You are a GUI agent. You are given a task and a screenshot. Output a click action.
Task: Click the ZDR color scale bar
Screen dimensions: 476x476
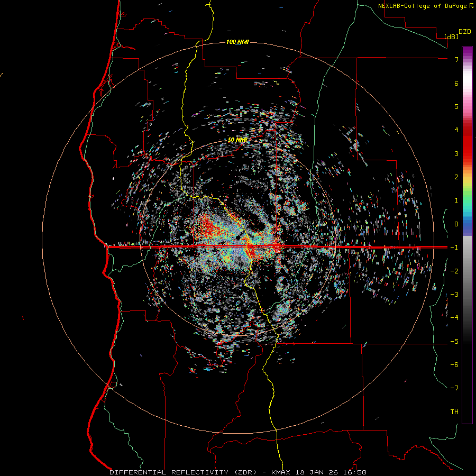[467, 235]
